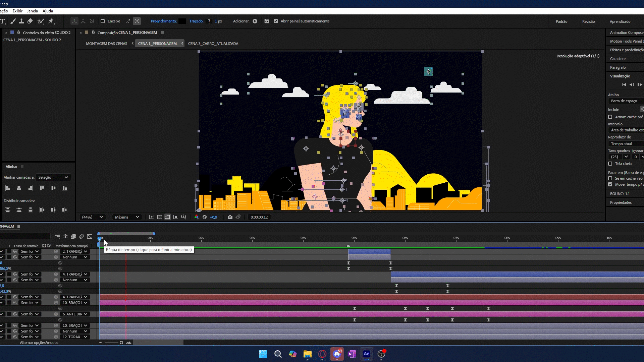Select the Puppet Pin tool
This screenshot has height=362, width=644.
[x=51, y=21]
